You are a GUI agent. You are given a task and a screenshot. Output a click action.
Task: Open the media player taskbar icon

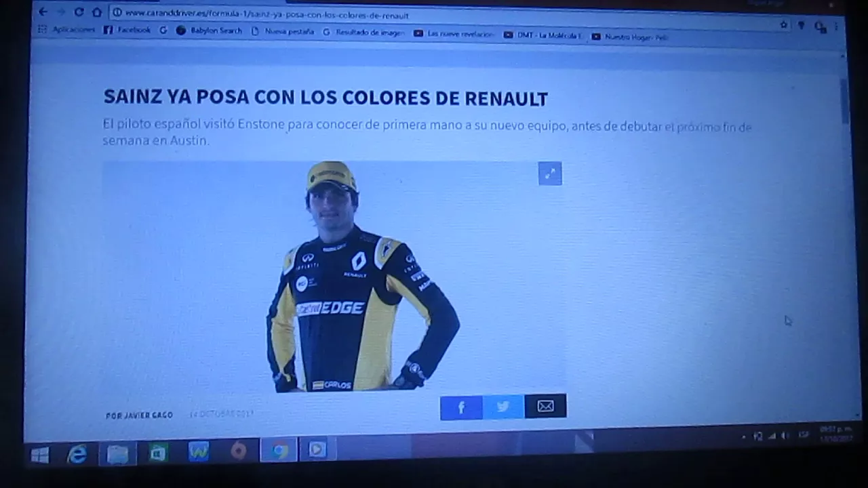pos(317,449)
